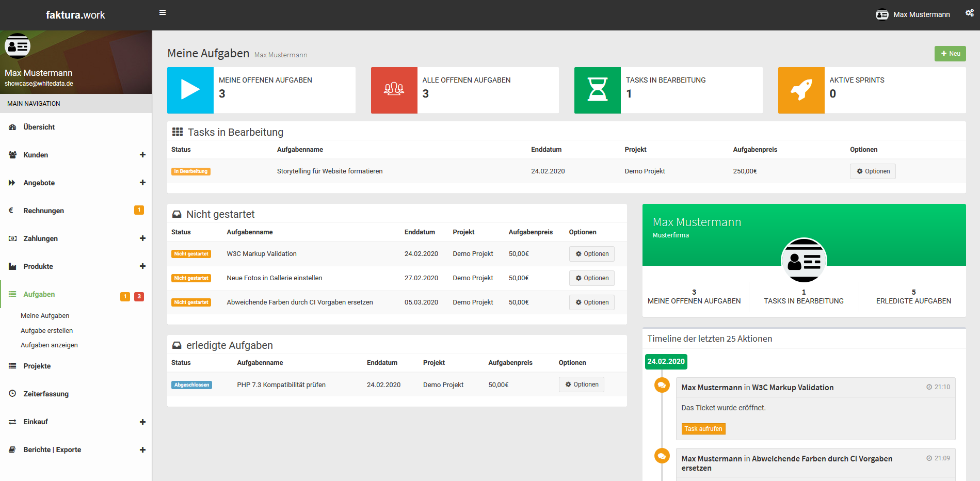
Task: Click the grid icon beside Tasks in Bearbeitung heading
Action: coord(178,132)
